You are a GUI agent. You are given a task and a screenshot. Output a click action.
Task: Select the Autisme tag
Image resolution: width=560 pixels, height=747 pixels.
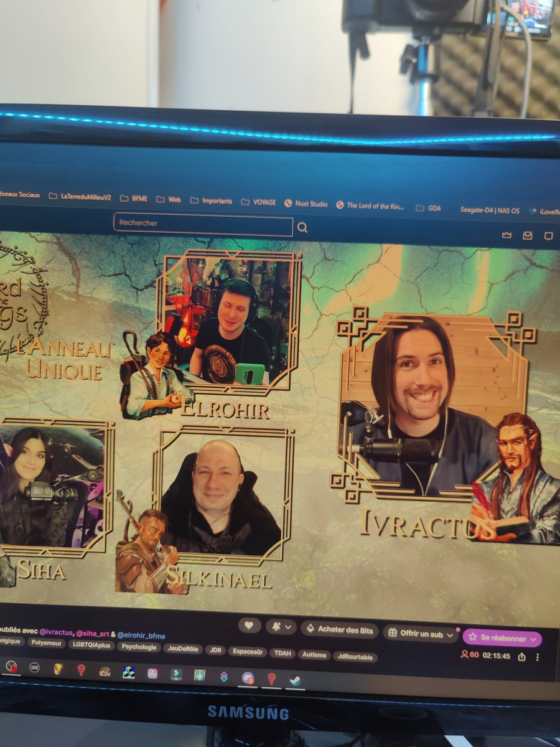click(x=314, y=654)
